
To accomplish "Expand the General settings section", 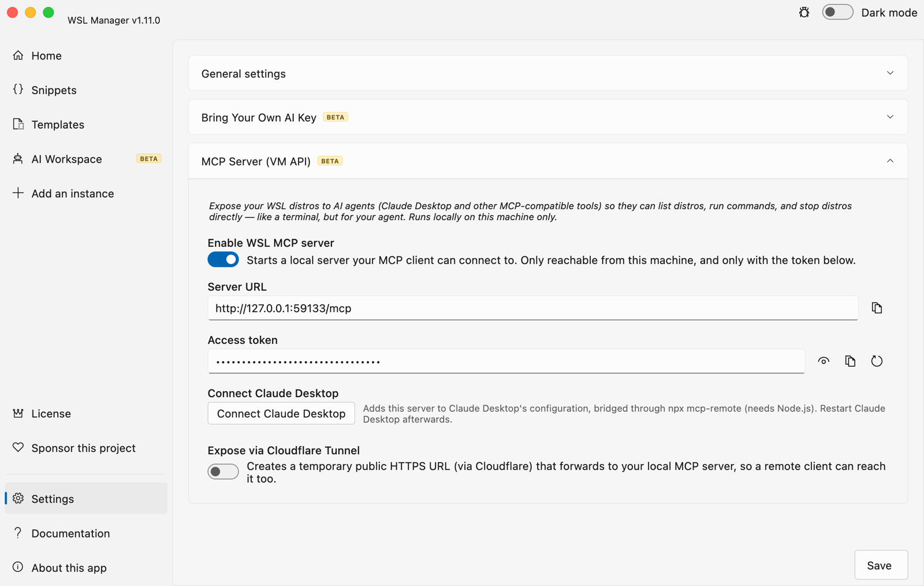I will click(548, 73).
